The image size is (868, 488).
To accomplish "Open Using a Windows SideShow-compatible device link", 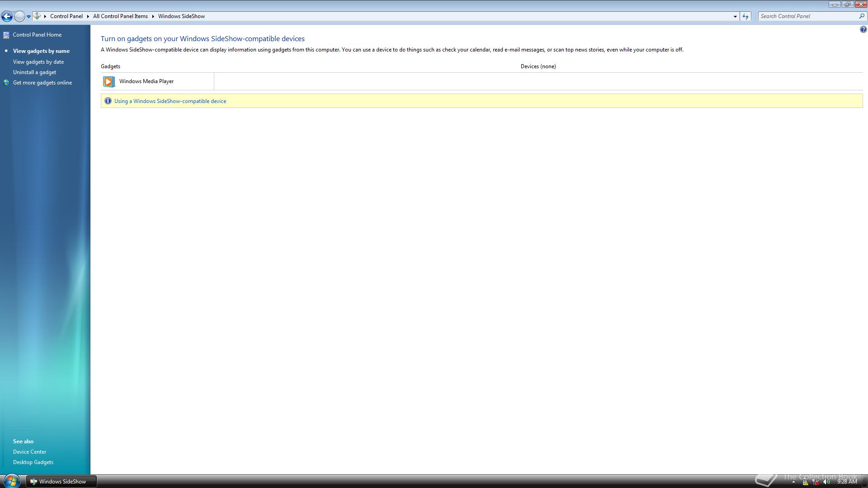I will [170, 101].
